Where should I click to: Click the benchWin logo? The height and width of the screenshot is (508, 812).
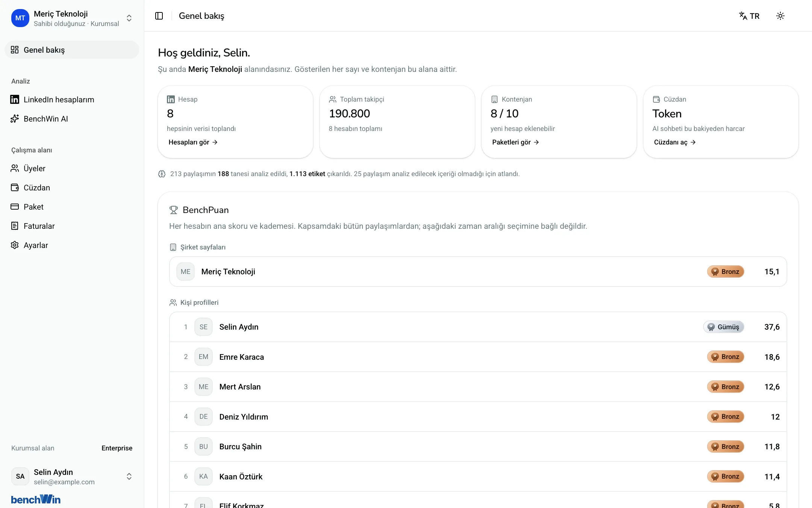tap(36, 499)
